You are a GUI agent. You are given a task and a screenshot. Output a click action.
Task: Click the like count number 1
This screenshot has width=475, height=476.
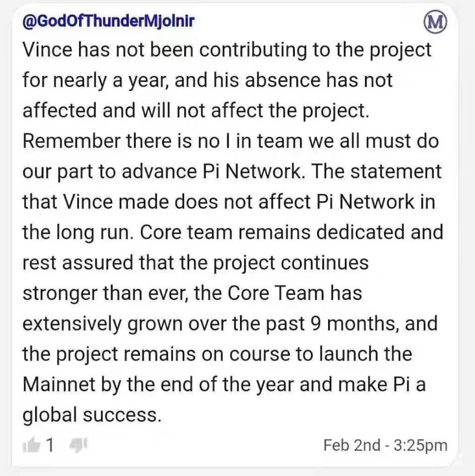[x=50, y=445]
